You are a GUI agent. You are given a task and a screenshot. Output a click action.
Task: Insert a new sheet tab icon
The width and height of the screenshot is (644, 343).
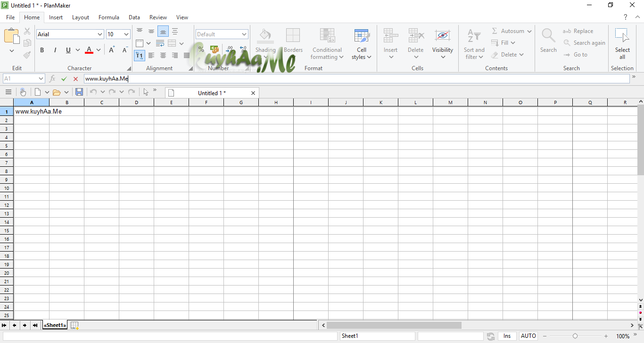pyautogui.click(x=74, y=325)
